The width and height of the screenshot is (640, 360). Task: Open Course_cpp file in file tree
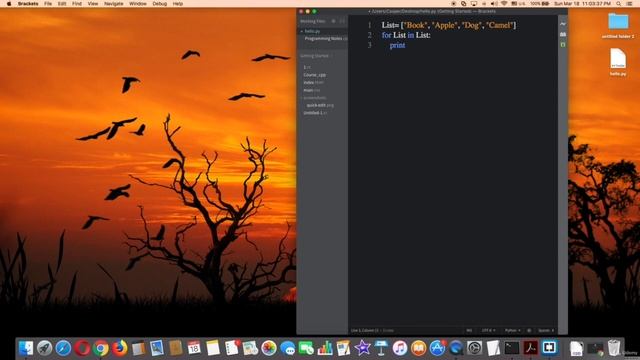pyautogui.click(x=314, y=75)
